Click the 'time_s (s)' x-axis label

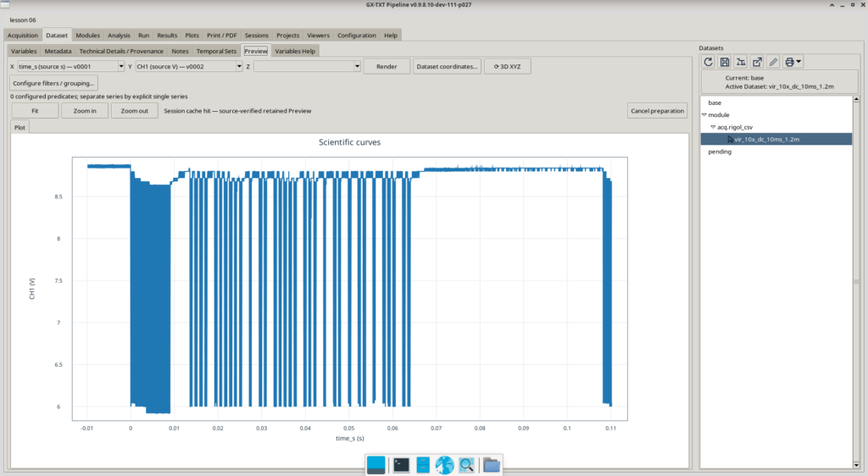pos(350,439)
